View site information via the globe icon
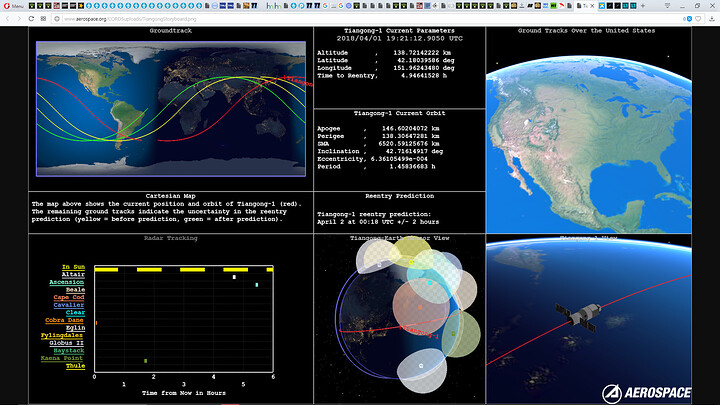720x405 pixels. [x=57, y=19]
